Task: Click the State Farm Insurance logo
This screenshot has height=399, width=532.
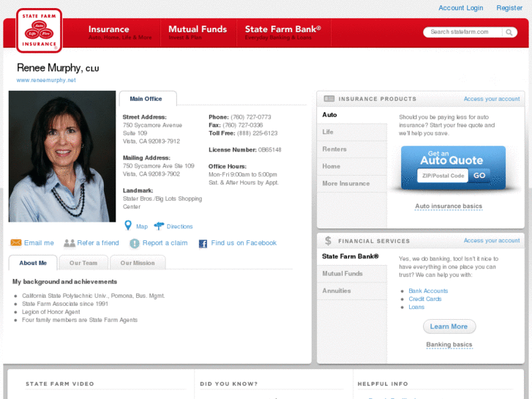Action: coord(39,31)
